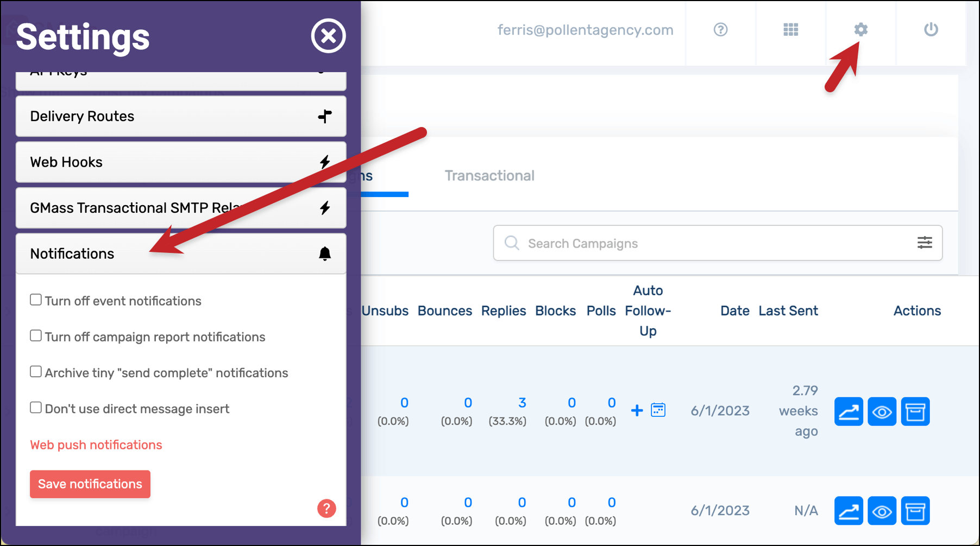Expand the Delivery Routes section
The image size is (980, 546).
[181, 116]
